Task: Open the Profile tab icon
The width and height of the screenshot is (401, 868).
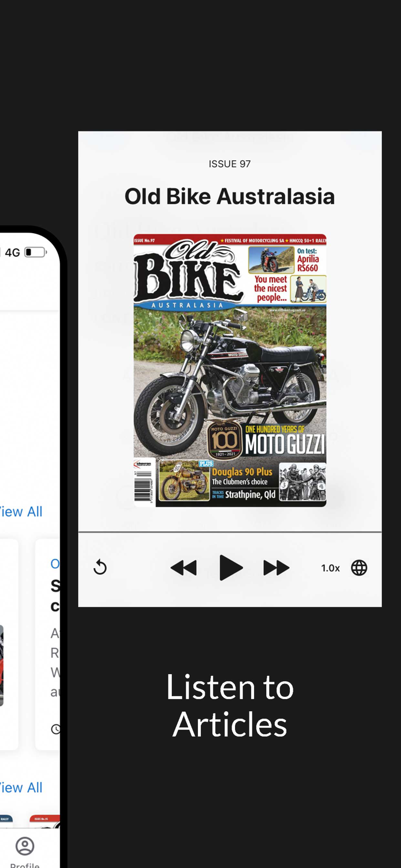Action: click(25, 846)
